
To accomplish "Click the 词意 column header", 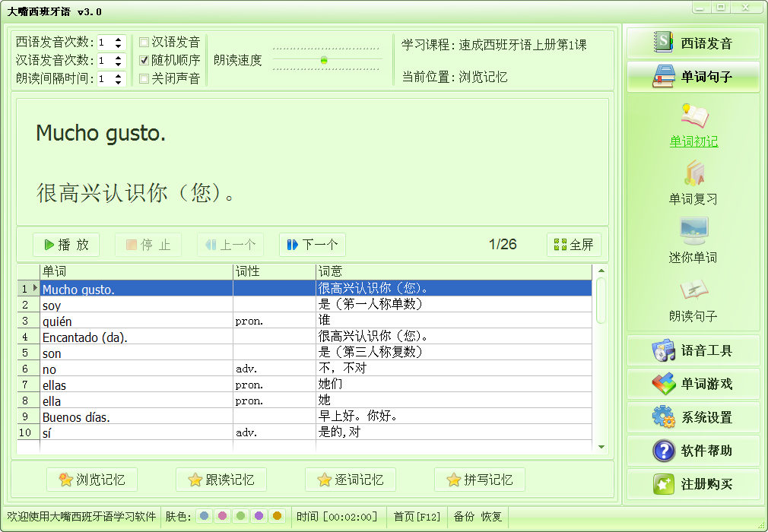I will point(453,271).
